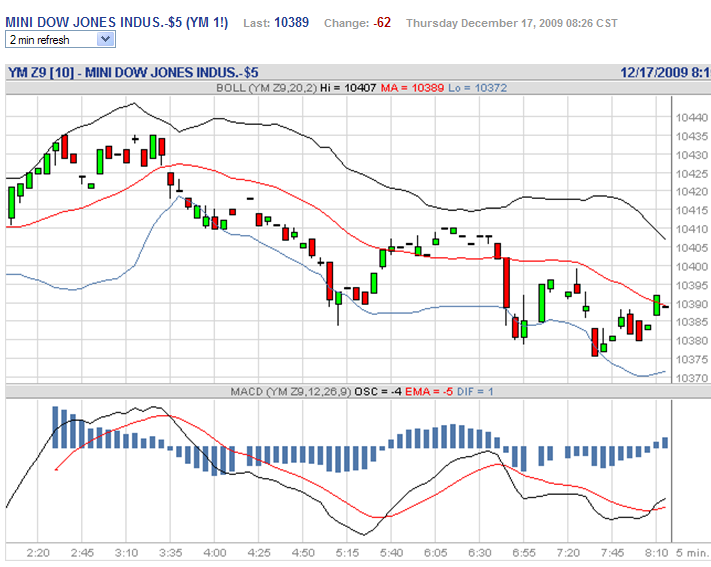Click the 5:15 time axis label
The height and width of the screenshot is (567, 711).
click(x=347, y=553)
